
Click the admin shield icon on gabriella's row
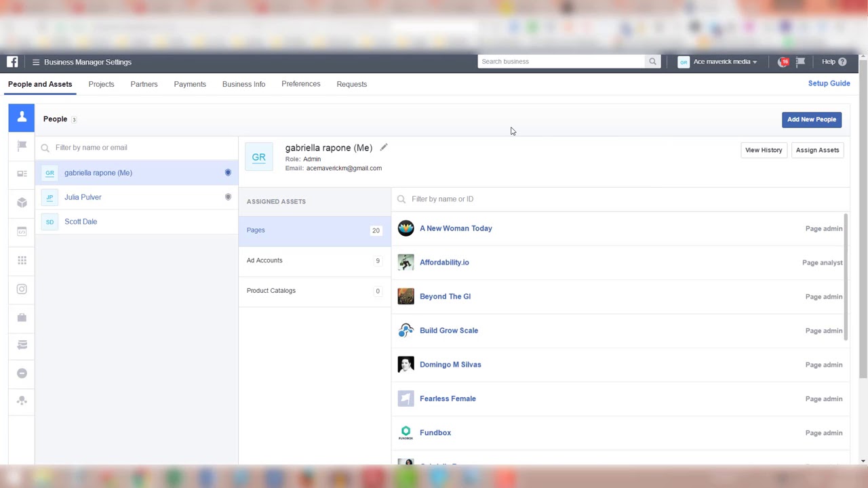[x=228, y=173]
